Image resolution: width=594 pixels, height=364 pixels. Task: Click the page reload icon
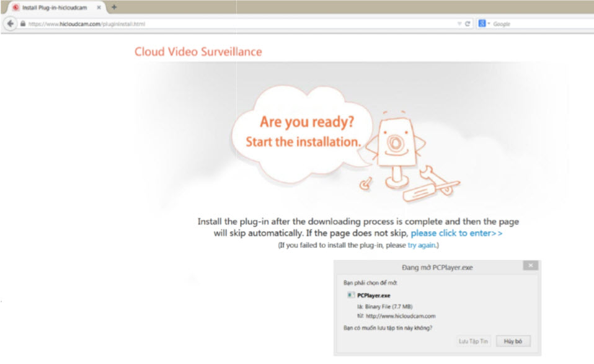[466, 24]
